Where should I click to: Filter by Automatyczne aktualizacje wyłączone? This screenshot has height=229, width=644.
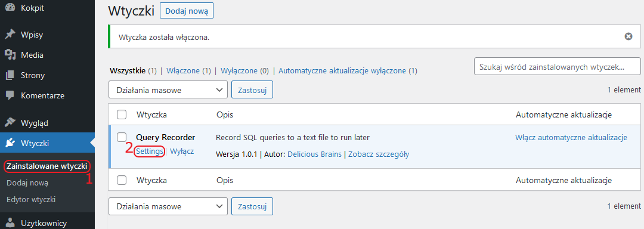tap(342, 70)
